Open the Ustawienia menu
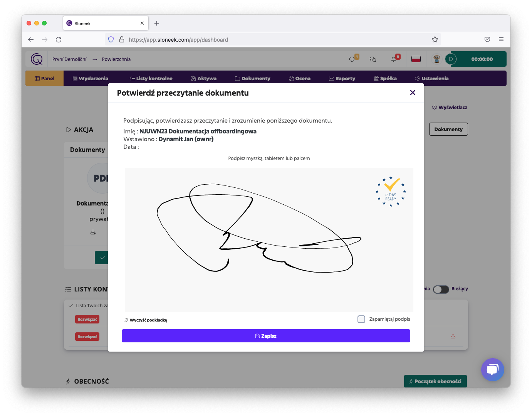Image resolution: width=532 pixels, height=416 pixels. point(432,78)
